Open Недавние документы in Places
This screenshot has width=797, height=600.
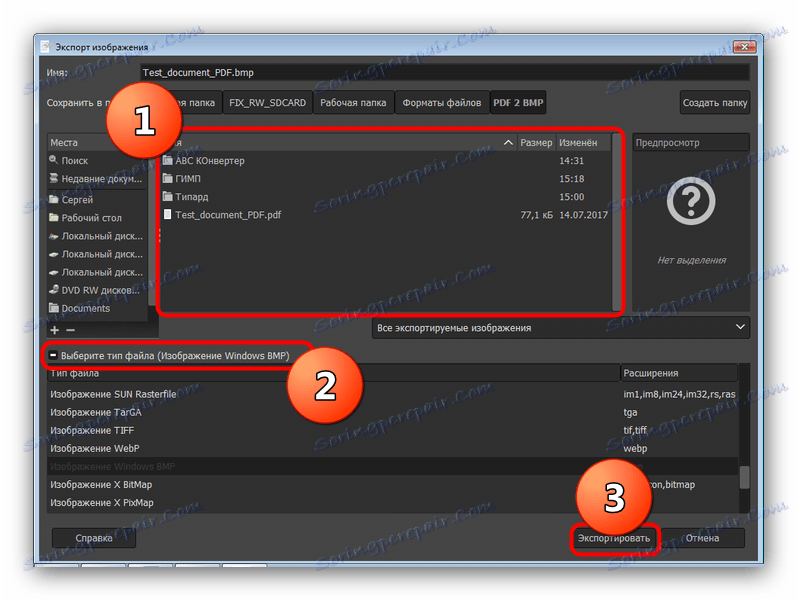click(97, 179)
